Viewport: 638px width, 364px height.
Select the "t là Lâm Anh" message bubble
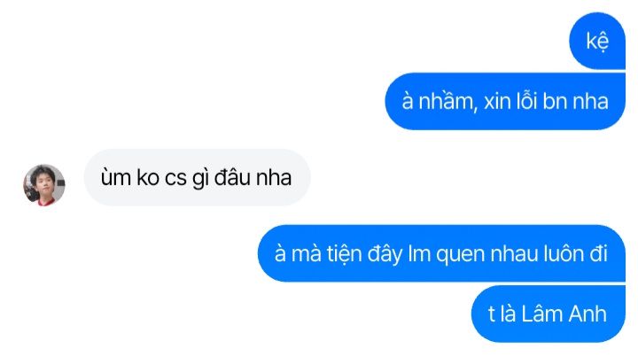point(549,314)
